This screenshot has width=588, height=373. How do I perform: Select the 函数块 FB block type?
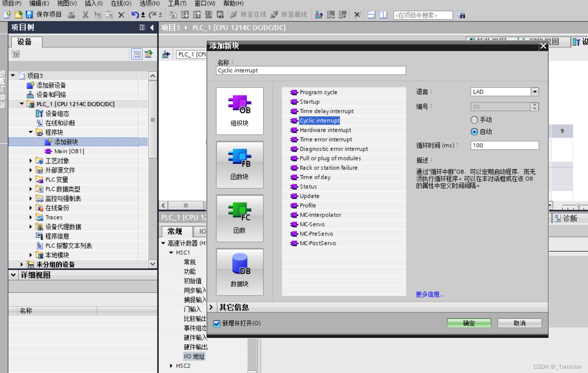(240, 164)
